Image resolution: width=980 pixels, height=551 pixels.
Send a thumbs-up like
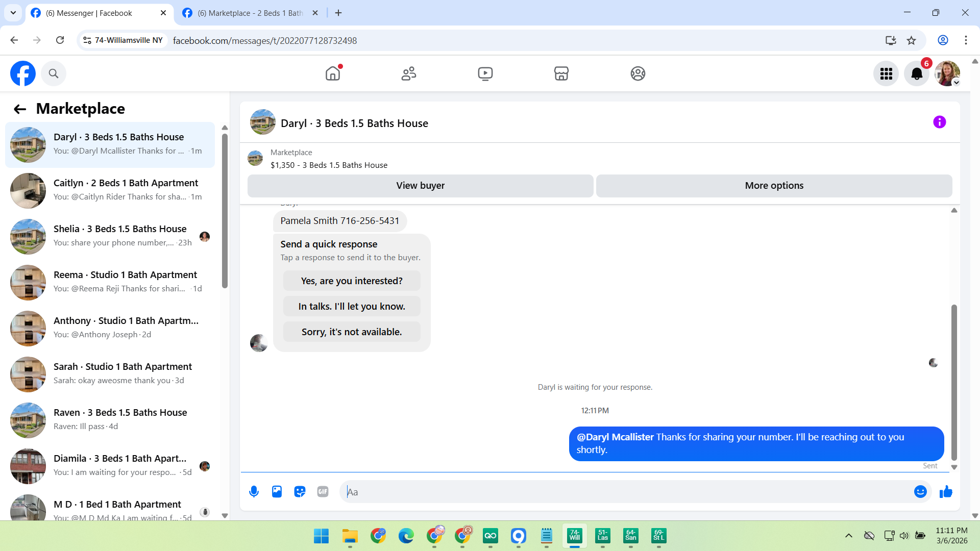946,492
